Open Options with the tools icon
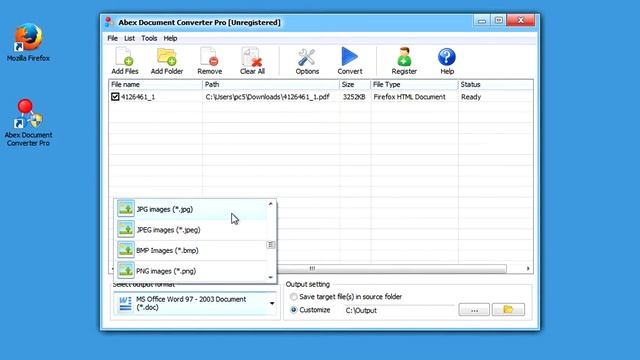Image resolution: width=640 pixels, height=360 pixels. pos(307,57)
